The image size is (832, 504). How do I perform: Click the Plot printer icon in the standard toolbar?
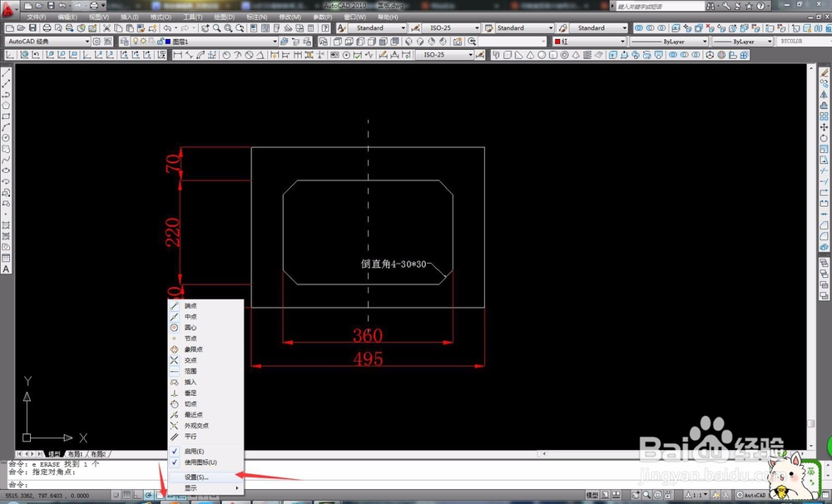(47, 28)
